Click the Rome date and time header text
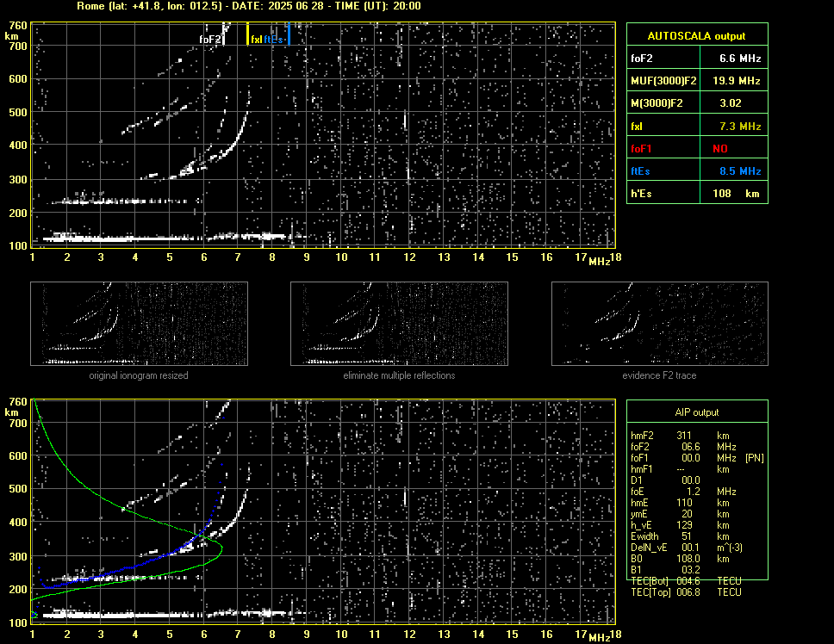 pos(249,6)
